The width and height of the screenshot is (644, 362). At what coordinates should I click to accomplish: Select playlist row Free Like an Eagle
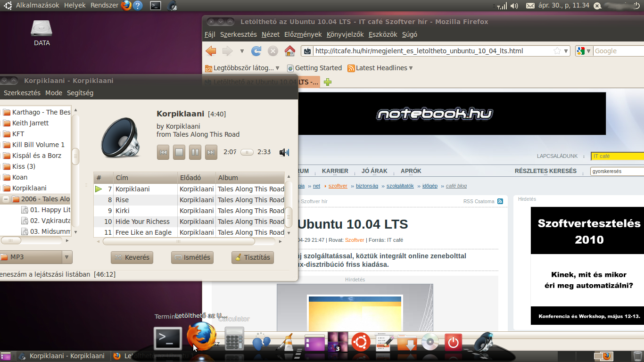click(x=189, y=232)
